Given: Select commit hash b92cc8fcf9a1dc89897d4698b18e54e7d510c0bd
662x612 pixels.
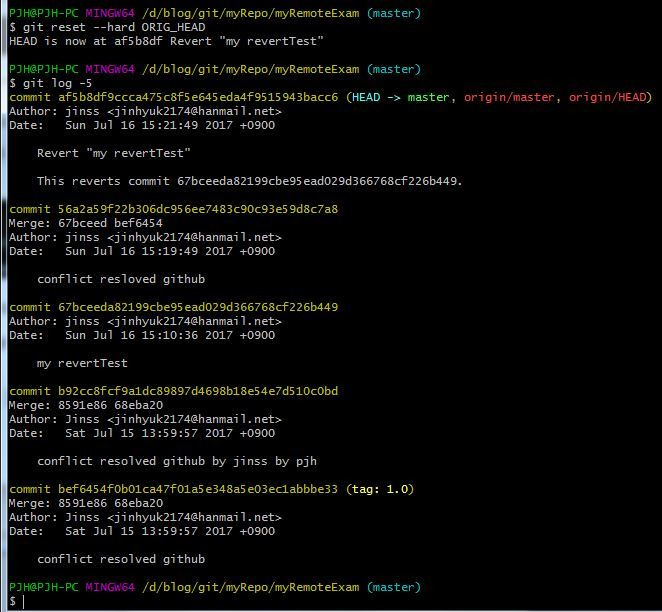Looking at the screenshot, I should point(198,391).
